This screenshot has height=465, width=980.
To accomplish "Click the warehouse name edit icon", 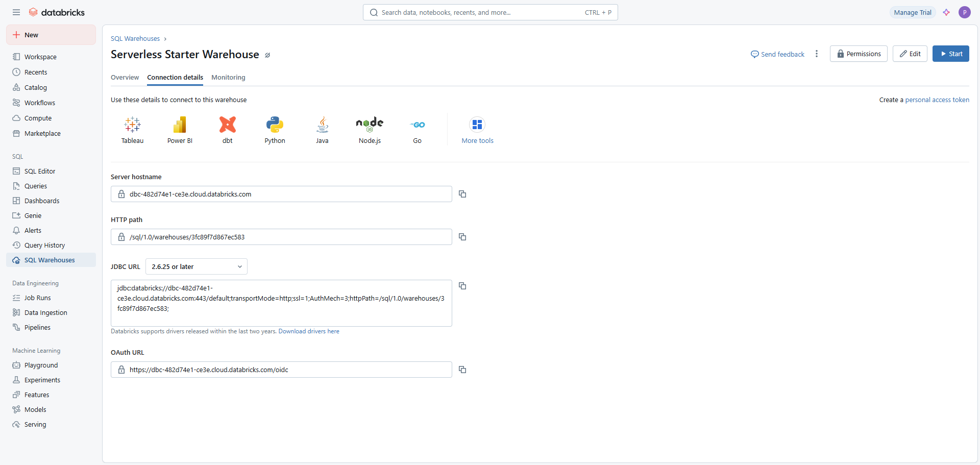I will [267, 55].
